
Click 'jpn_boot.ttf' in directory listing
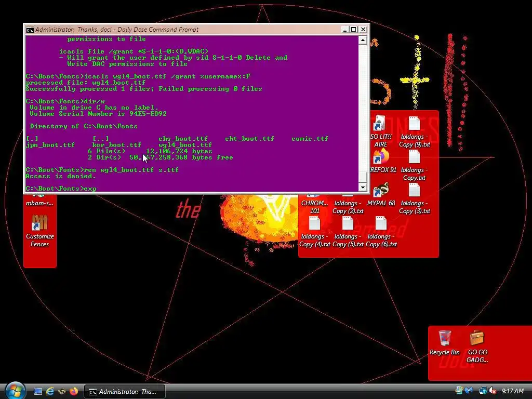click(50, 145)
